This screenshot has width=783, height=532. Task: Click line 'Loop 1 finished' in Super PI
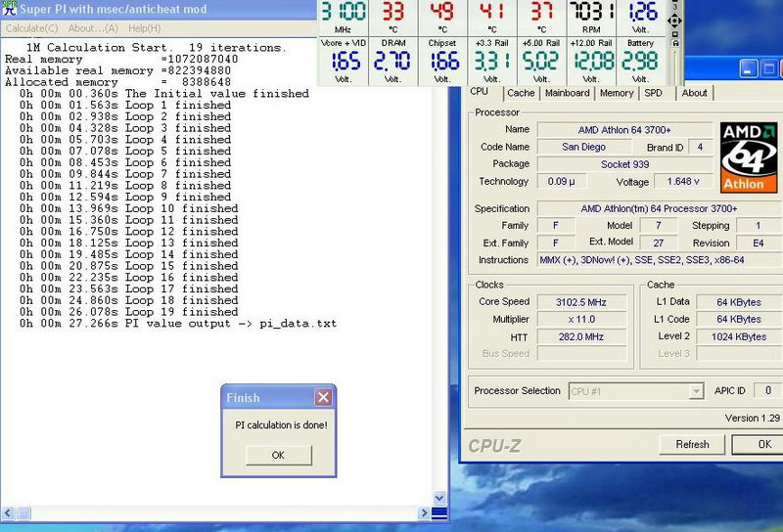click(x=125, y=106)
